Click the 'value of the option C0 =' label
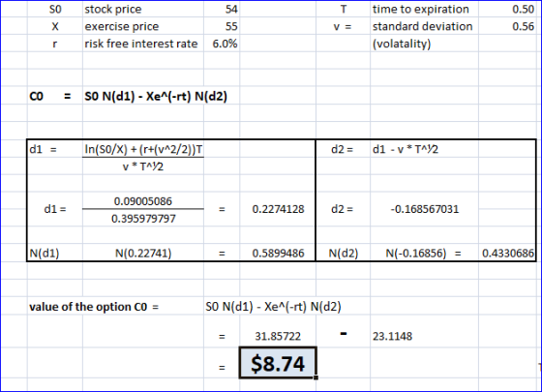Screen dimensions: 542x392 (x=94, y=307)
